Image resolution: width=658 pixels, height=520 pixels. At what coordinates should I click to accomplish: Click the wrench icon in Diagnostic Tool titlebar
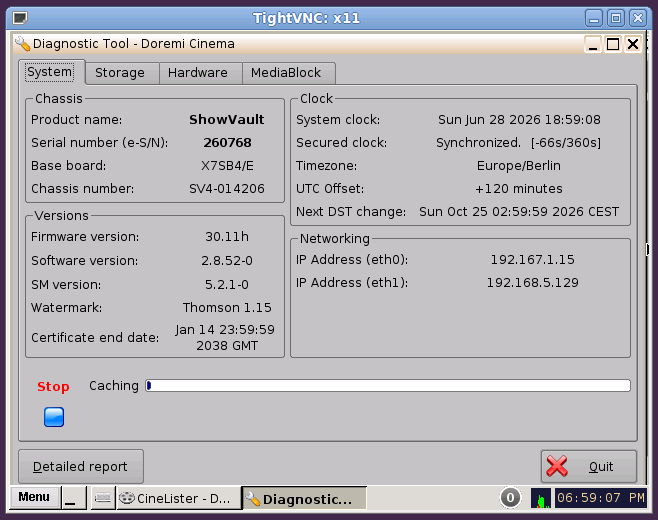point(23,44)
